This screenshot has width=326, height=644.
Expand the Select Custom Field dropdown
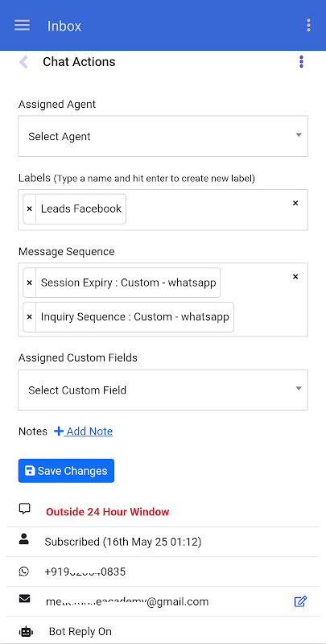(163, 390)
